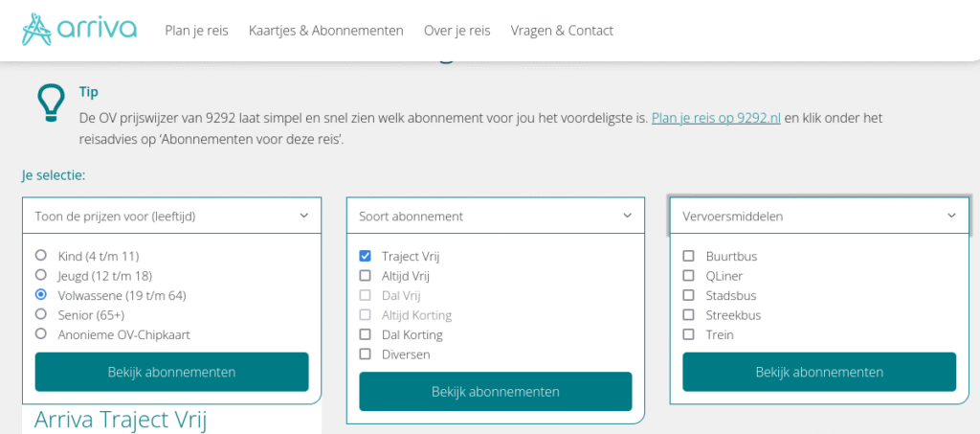Select Kind (4 t/m 11) radio option
This screenshot has height=434, width=980.
pyautogui.click(x=41, y=256)
